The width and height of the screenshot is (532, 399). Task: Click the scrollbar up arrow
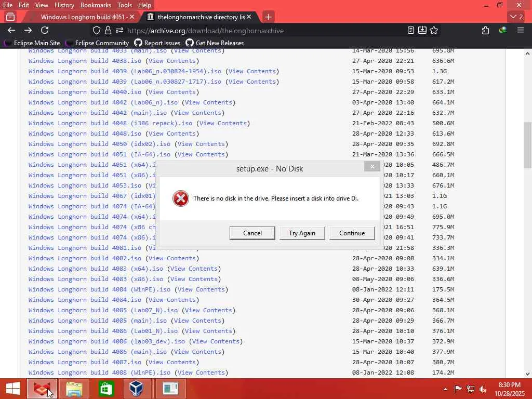(x=527, y=54)
